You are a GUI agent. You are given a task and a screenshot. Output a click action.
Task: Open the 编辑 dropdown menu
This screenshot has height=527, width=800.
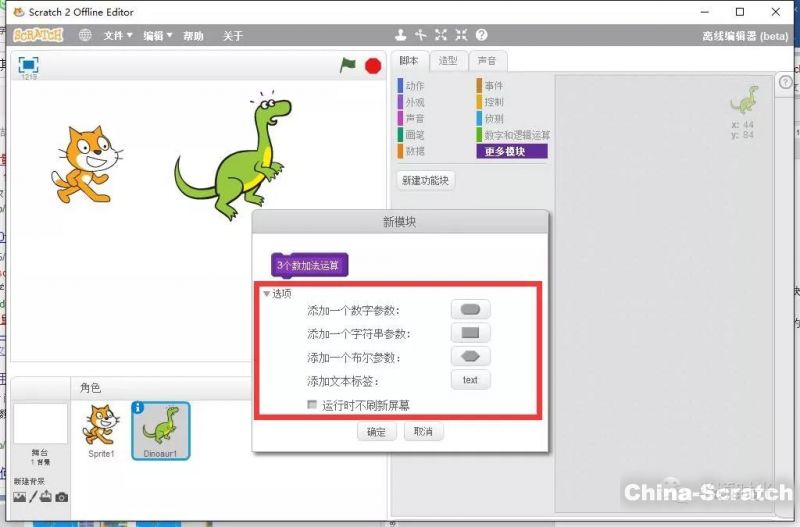click(x=157, y=36)
